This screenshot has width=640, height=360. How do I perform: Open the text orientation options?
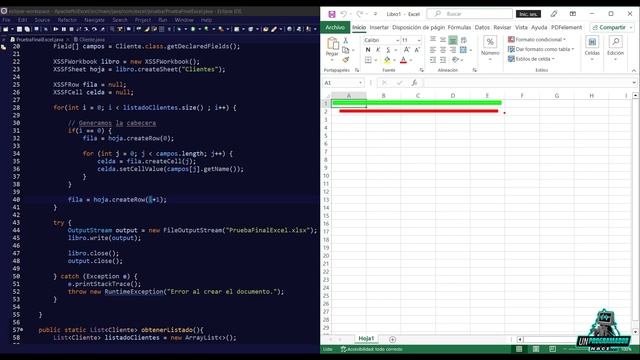[x=456, y=60]
